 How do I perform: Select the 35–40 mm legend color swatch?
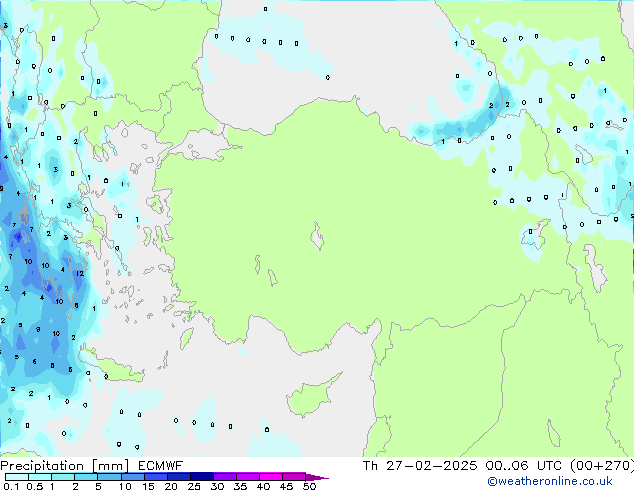click(x=248, y=477)
